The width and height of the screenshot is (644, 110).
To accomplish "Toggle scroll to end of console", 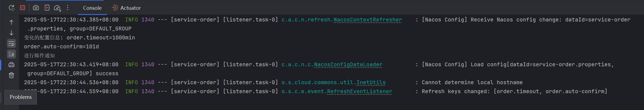I will point(11,54).
